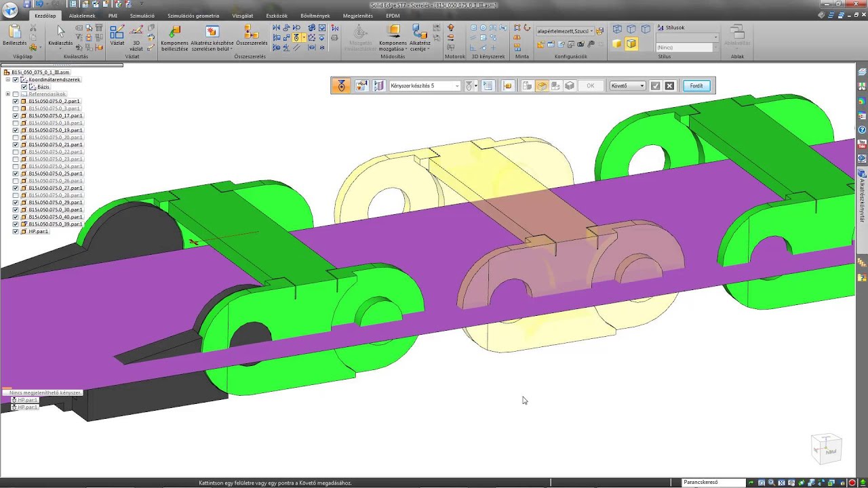
Task: Switch to the PMI tab
Action: tap(113, 16)
